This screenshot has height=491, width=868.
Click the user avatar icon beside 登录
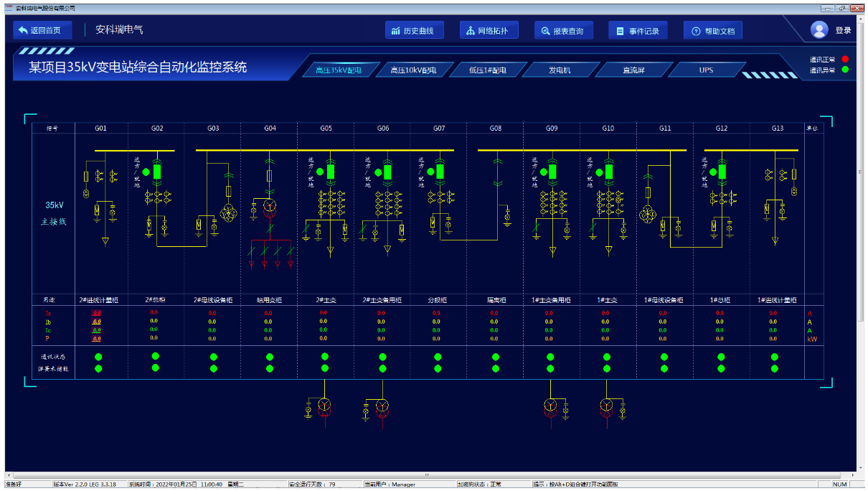819,30
